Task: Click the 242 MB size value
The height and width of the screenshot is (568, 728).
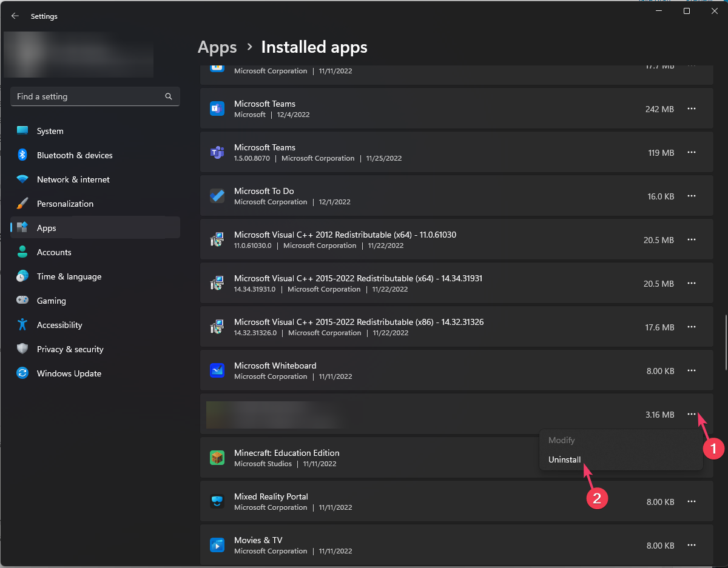Action: (659, 109)
